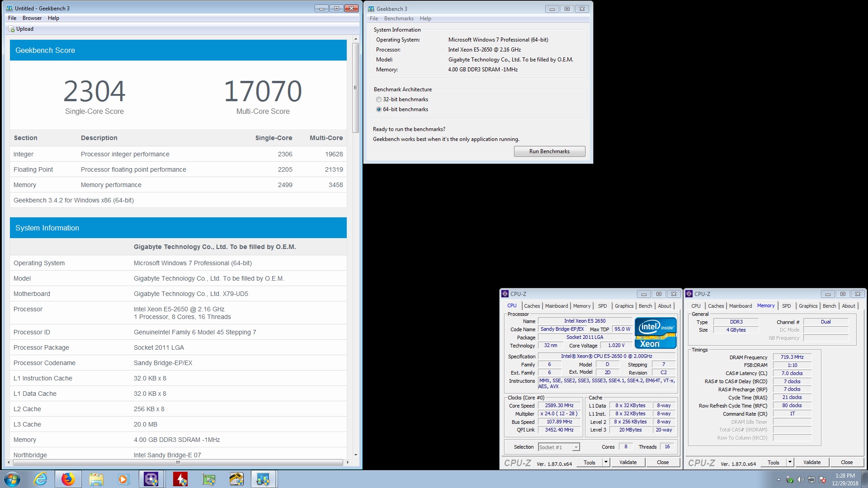Click the Tools button in the CPU-Z Memory window
This screenshot has height=488, width=868.
point(774,462)
